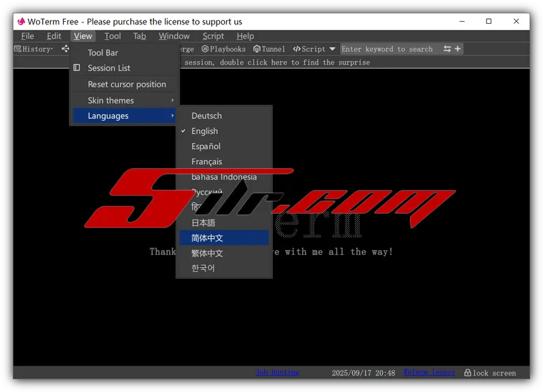The height and width of the screenshot is (392, 543).
Task: Toggle Session List in View menu
Action: coord(124,68)
